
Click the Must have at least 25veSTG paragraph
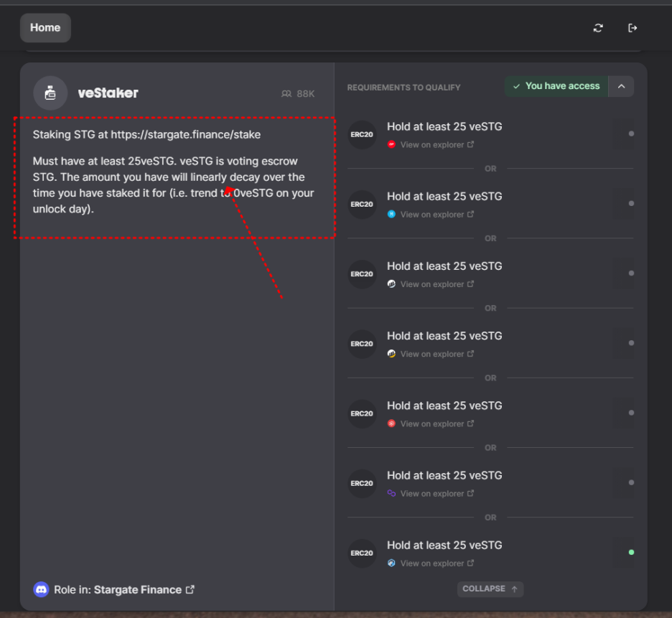[174, 185]
